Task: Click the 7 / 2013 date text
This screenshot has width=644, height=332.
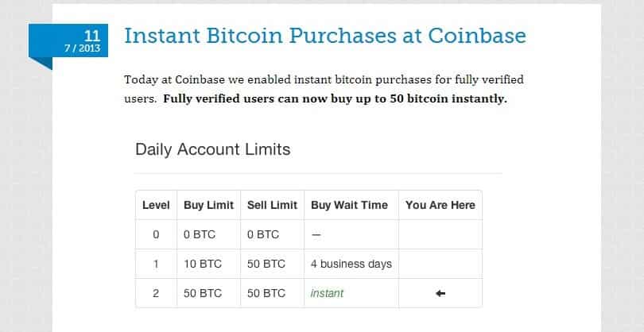Action: pos(82,48)
